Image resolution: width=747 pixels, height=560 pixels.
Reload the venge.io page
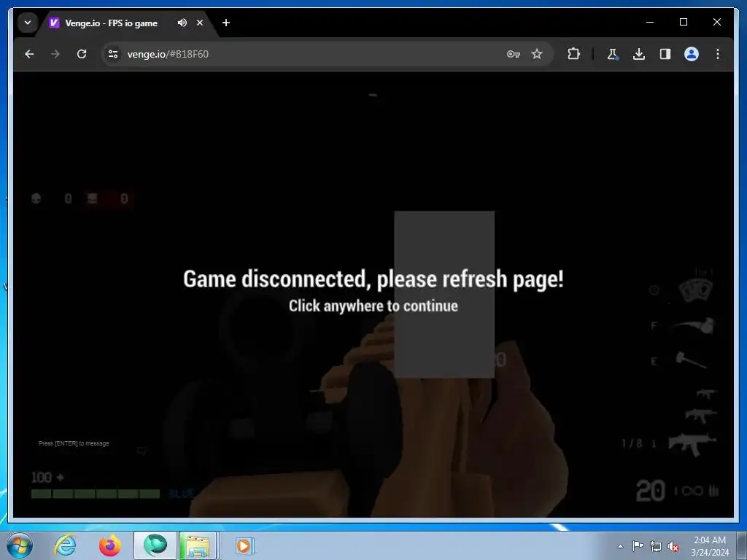(82, 54)
